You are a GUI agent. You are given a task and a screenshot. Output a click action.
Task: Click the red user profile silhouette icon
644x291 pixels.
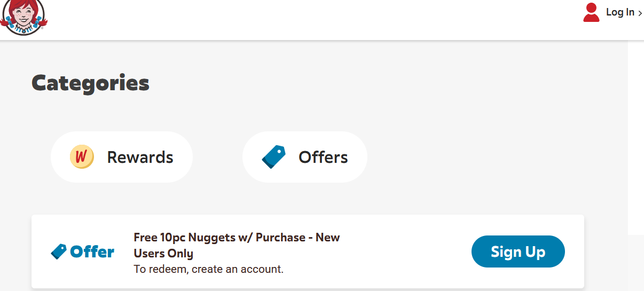point(591,12)
